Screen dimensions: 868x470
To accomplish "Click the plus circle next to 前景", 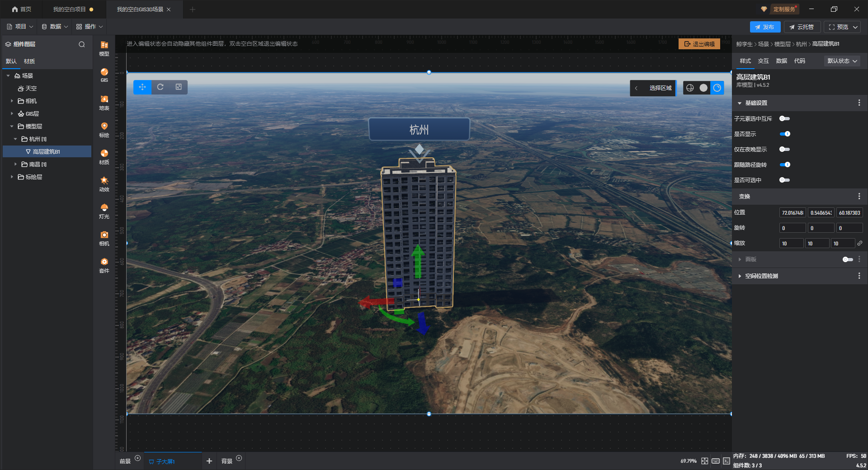I will tap(138, 458).
